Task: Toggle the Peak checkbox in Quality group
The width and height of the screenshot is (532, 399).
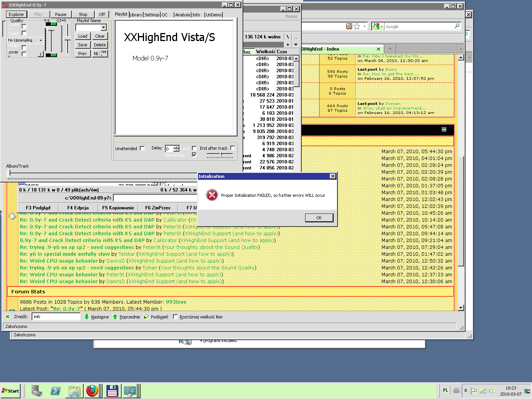Action: click(x=24, y=47)
